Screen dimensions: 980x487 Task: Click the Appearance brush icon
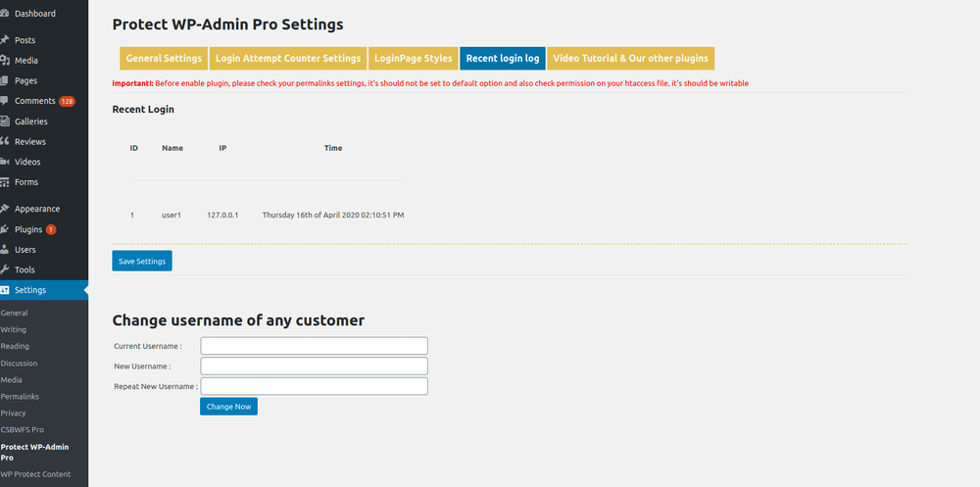[4, 209]
